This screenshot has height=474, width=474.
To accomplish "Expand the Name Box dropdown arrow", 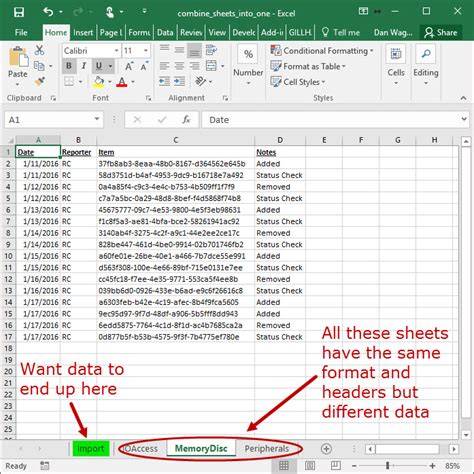I will tap(97, 119).
